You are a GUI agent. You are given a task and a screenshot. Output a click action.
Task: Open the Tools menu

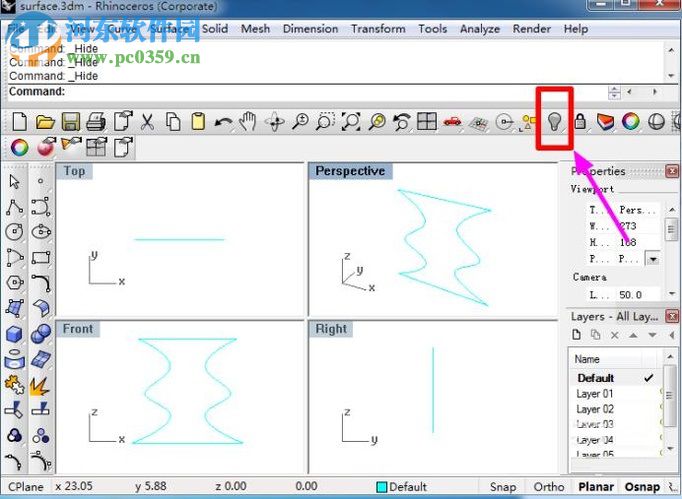click(x=432, y=29)
